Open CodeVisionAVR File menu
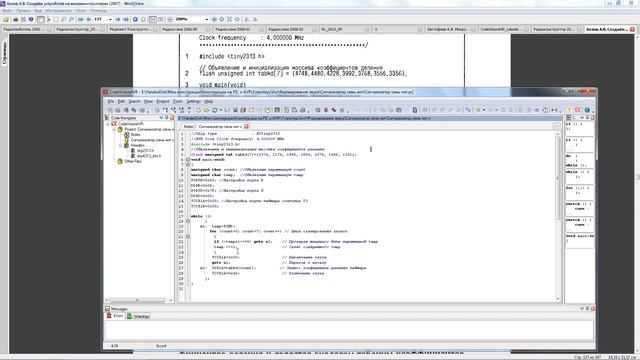 (111, 101)
